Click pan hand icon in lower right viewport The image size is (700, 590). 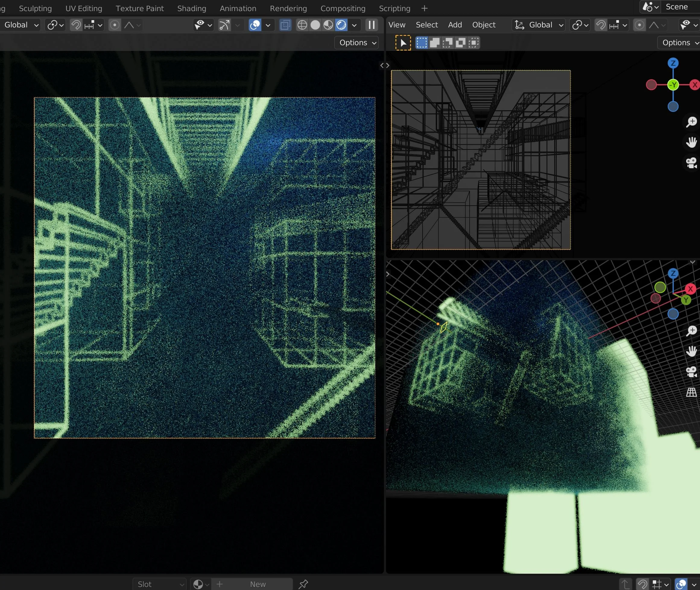(691, 351)
